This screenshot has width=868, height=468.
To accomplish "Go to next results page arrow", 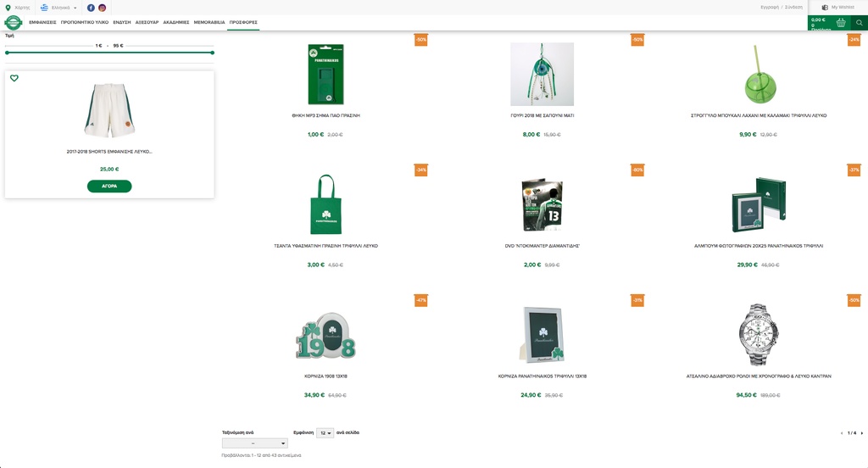I will (x=861, y=433).
